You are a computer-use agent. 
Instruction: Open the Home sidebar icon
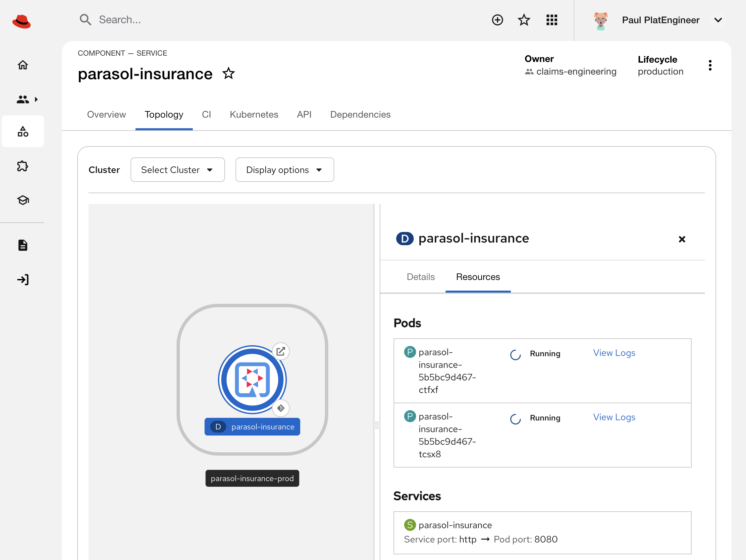pyautogui.click(x=23, y=65)
